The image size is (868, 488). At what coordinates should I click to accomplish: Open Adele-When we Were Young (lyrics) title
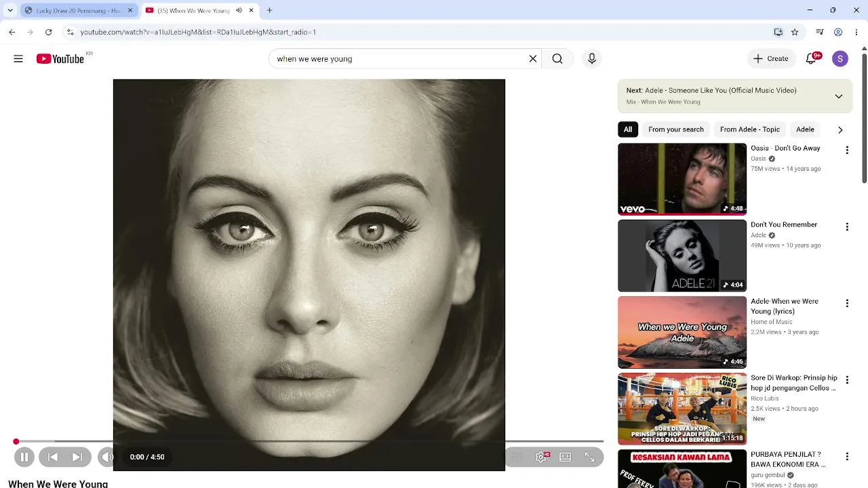pyautogui.click(x=785, y=306)
